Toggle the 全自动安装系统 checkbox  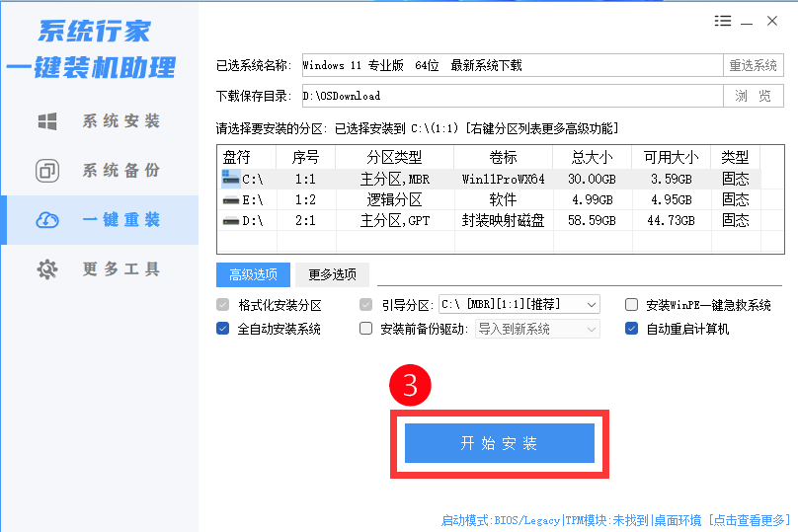click(222, 329)
